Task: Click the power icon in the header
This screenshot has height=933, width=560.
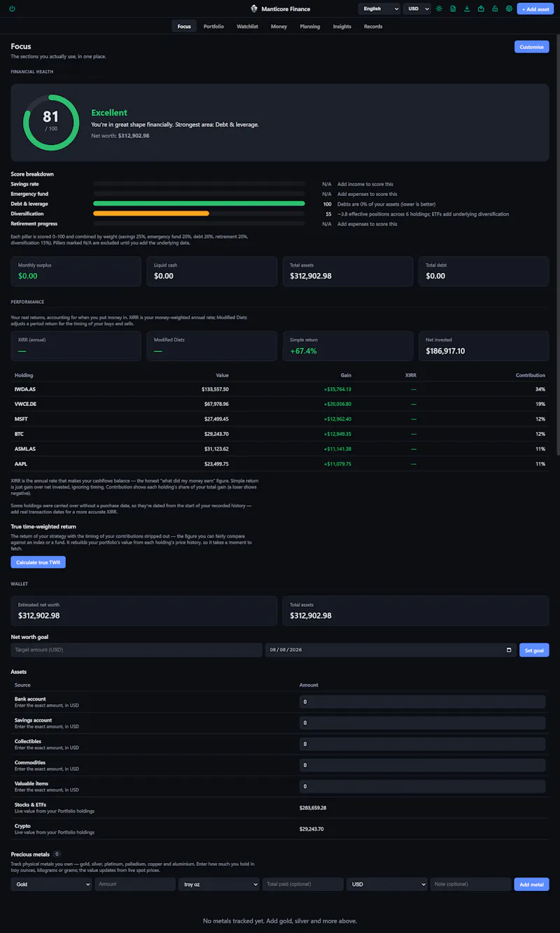Action: (x=12, y=9)
